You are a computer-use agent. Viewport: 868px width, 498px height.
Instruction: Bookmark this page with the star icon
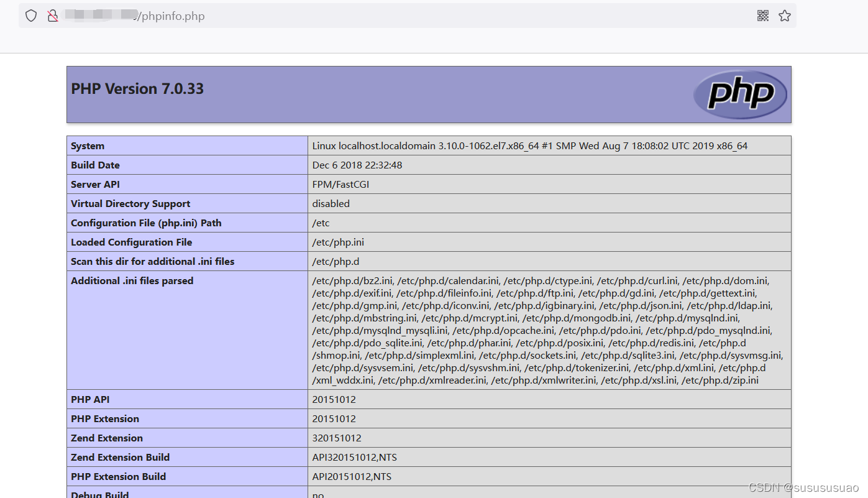[785, 16]
